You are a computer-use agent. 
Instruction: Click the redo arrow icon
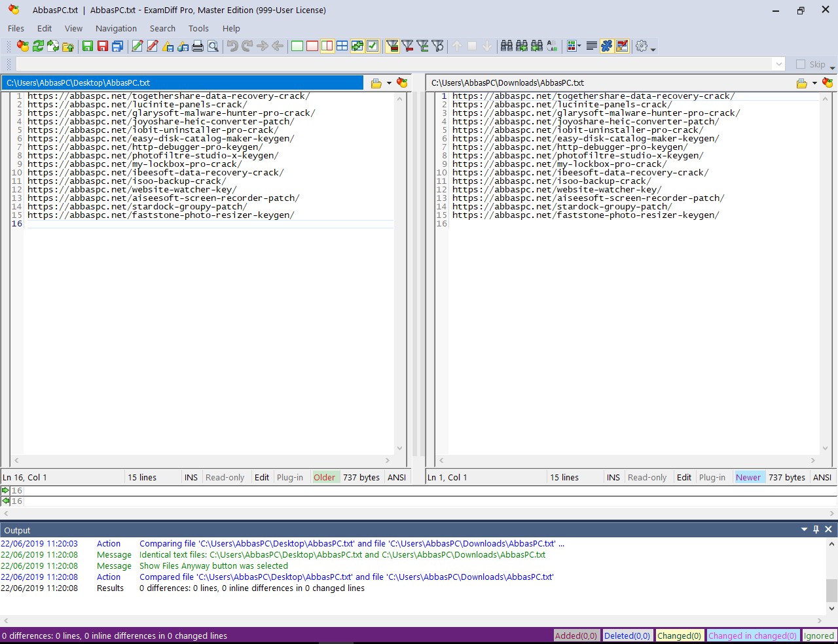tap(247, 46)
